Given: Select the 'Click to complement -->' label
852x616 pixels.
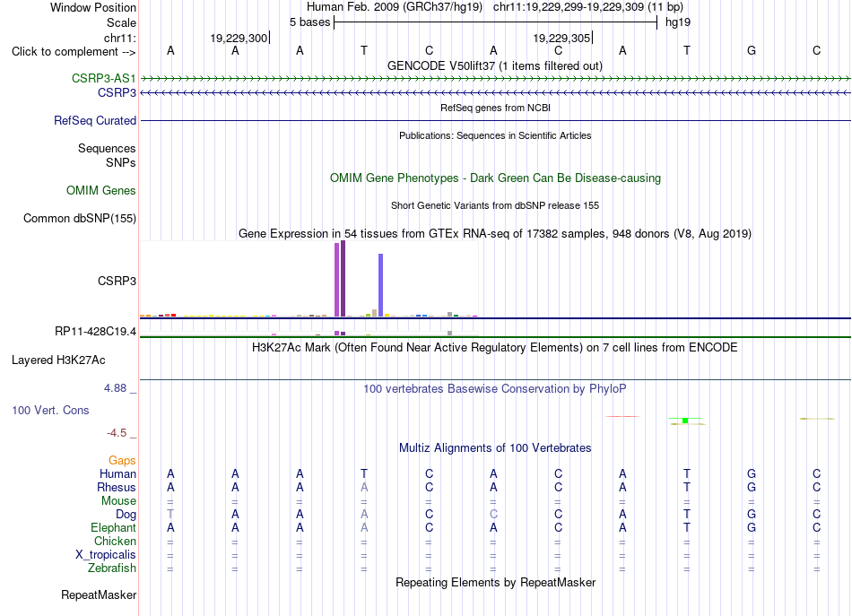Looking at the screenshot, I should (x=74, y=52).
